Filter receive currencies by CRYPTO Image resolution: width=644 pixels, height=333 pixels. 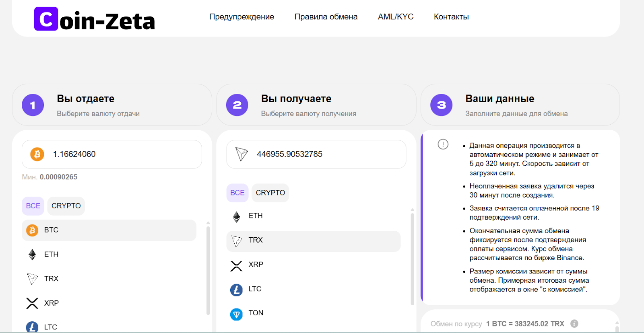click(270, 193)
